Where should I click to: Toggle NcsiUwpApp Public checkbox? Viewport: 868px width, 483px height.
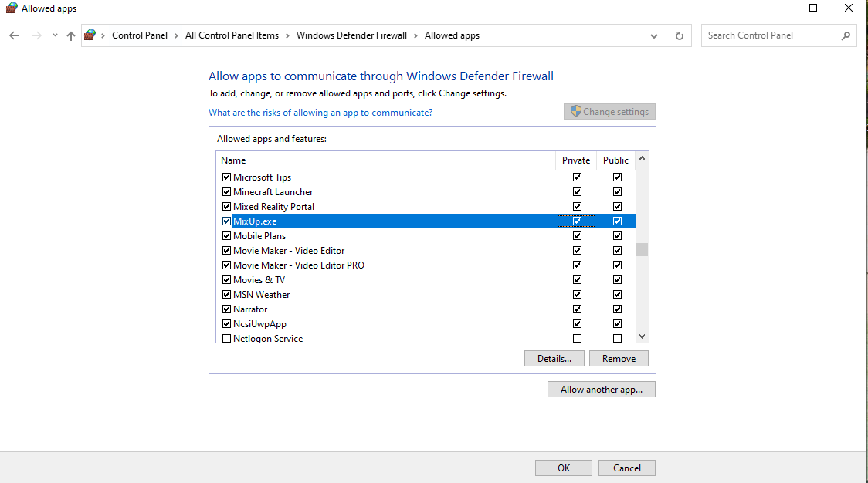tap(617, 323)
